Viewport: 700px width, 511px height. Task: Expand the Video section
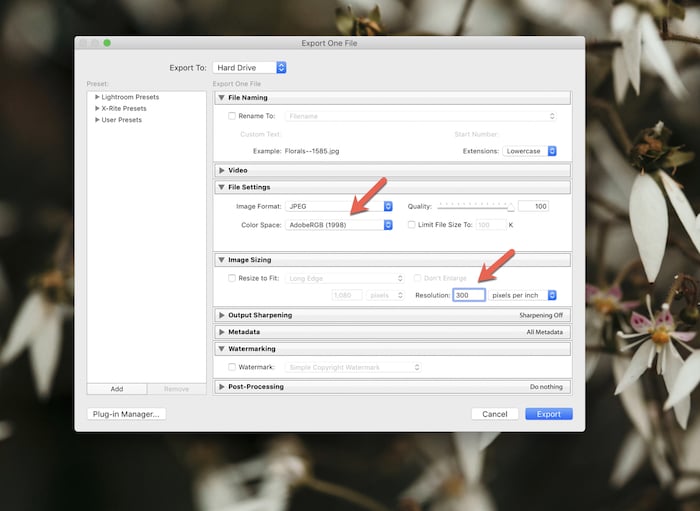tap(221, 170)
